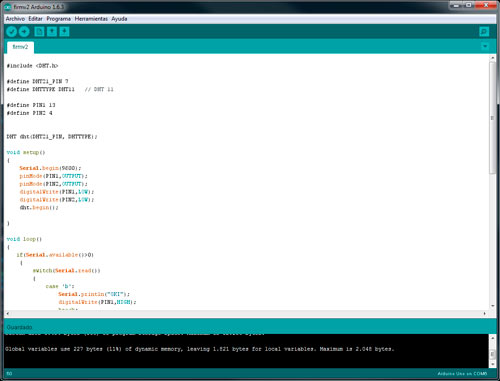This screenshot has width=500, height=381.
Task: Click the line '#define DHT21_PIN 7'
Action: [37, 81]
